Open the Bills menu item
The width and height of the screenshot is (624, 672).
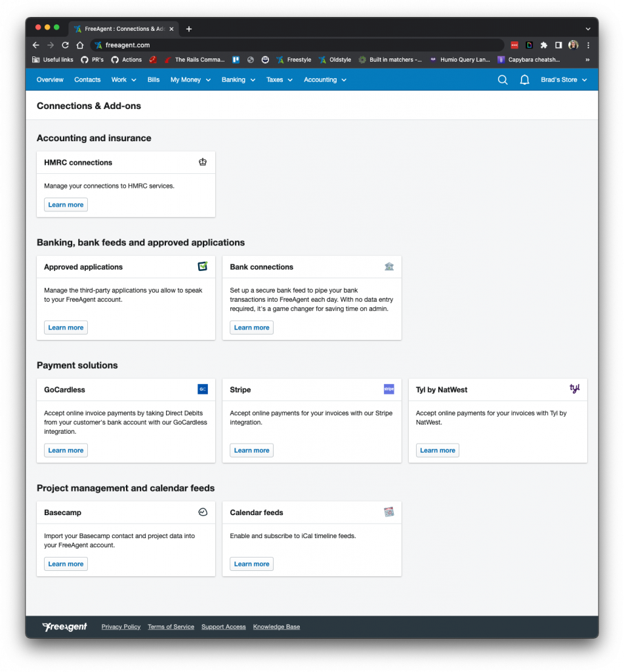(154, 79)
